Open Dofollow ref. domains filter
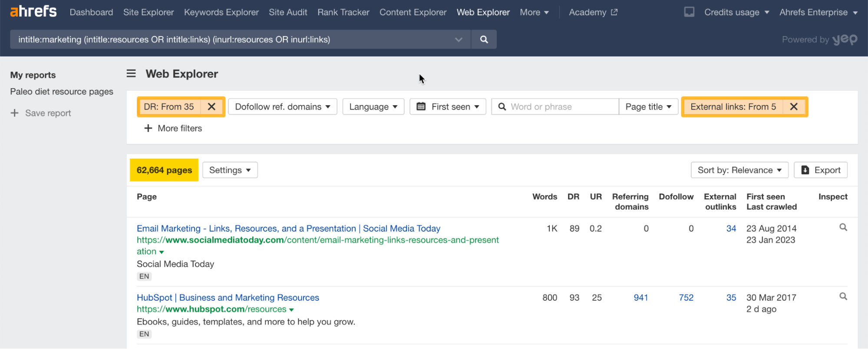This screenshot has height=349, width=868. coord(283,106)
